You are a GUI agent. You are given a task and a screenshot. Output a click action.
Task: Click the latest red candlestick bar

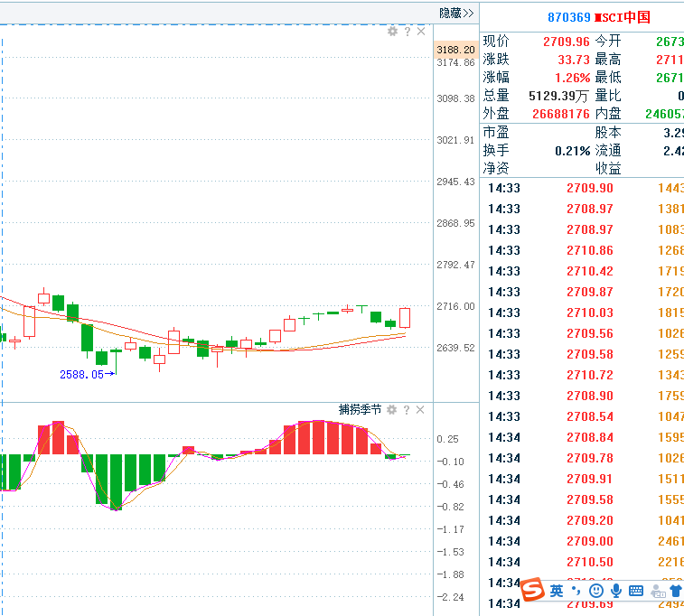tap(404, 317)
